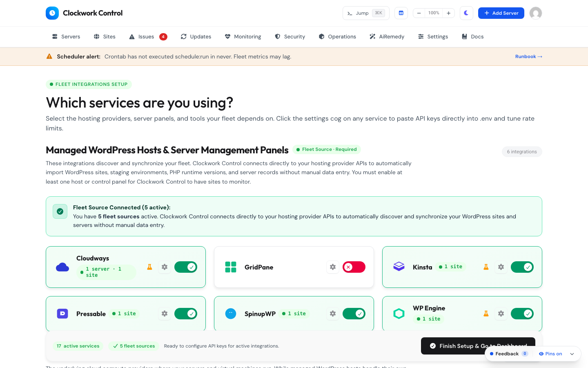Open the Jump command palette
This screenshot has height=368, width=588.
(366, 13)
